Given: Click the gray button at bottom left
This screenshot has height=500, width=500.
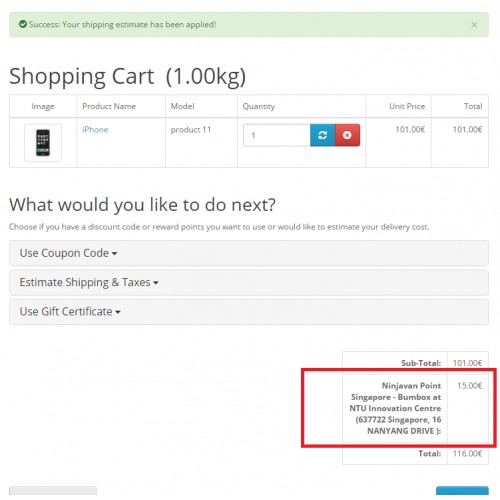Looking at the screenshot, I should pos(53,491).
